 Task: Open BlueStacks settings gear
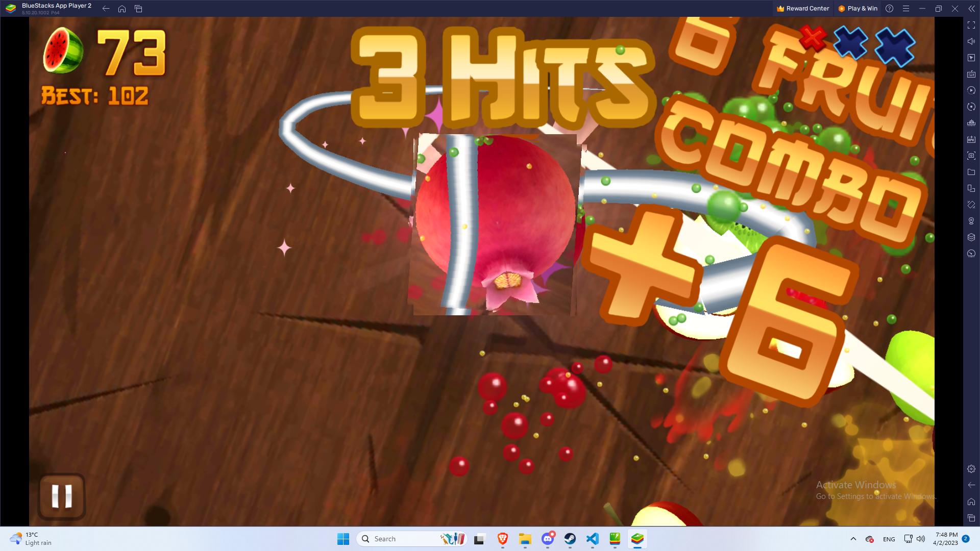point(971,469)
